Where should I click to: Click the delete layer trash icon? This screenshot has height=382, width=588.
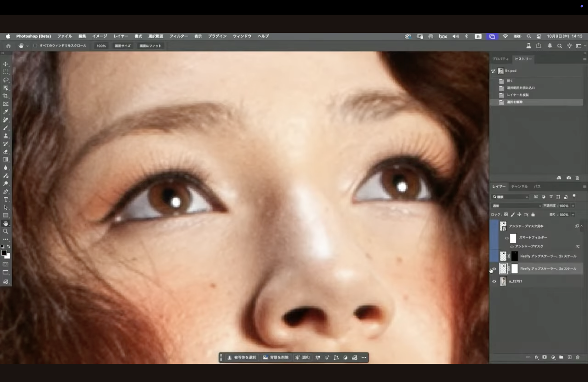click(578, 357)
